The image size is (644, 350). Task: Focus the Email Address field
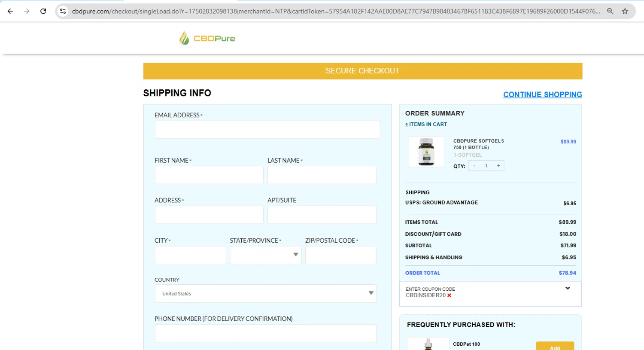pyautogui.click(x=267, y=130)
